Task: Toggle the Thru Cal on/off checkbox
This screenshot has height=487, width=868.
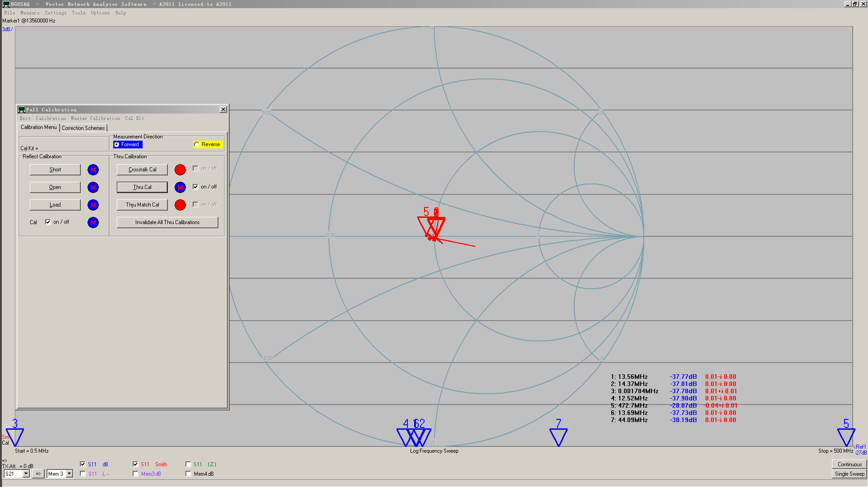Action: tap(195, 187)
